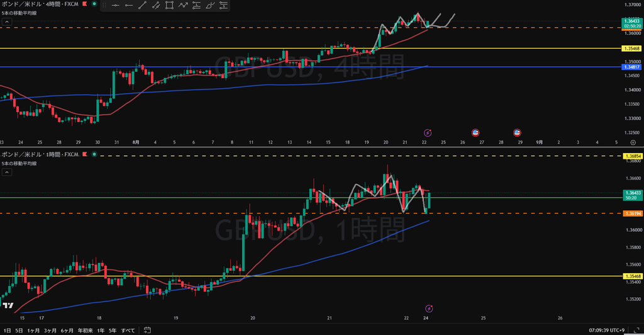The image size is (644, 335).
Task: Collapse the 4時間 chart indicator legend
Action: [7, 22]
